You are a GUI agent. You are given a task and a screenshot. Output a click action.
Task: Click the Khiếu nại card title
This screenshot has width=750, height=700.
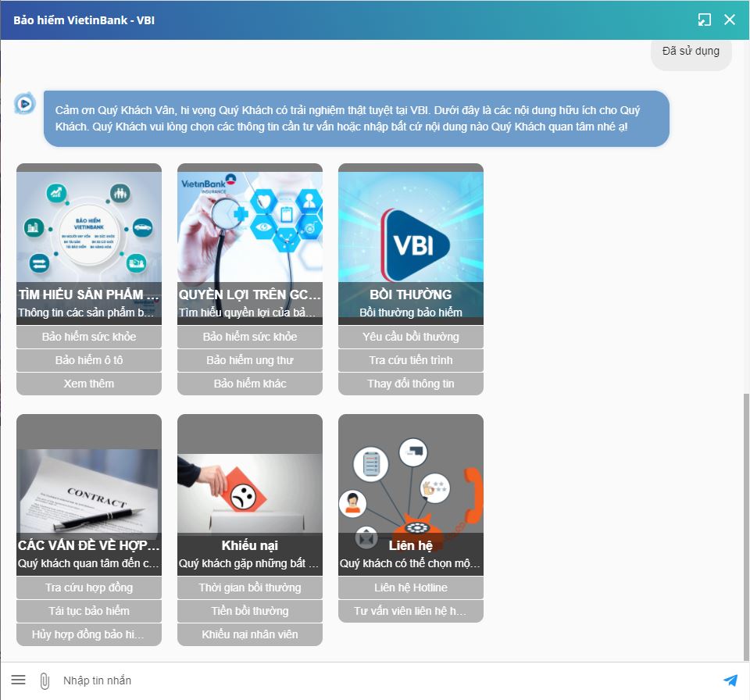click(250, 545)
